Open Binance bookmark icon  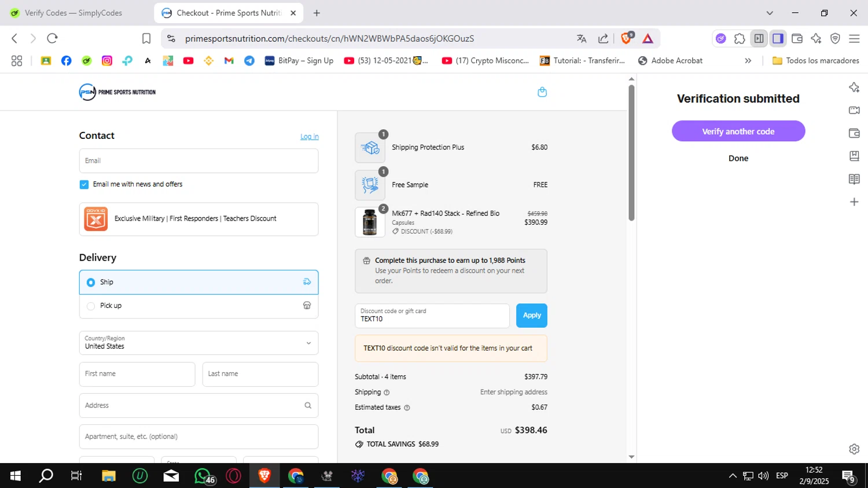(209, 61)
